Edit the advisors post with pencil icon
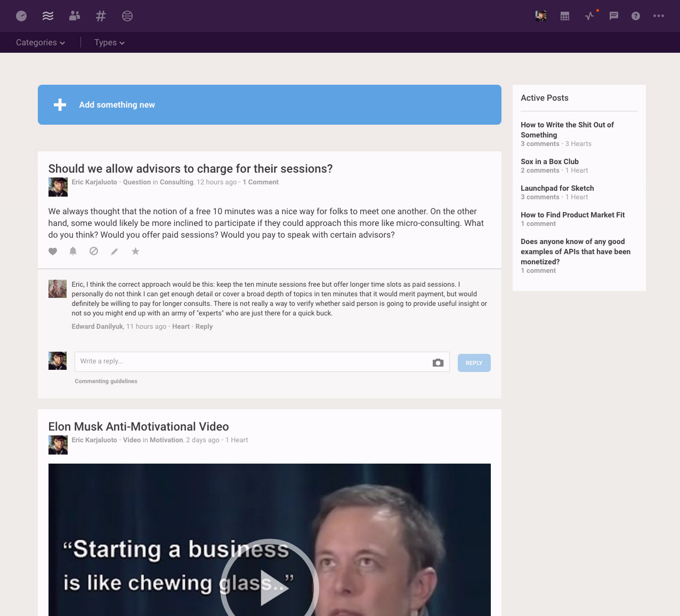680x616 pixels. click(x=115, y=252)
